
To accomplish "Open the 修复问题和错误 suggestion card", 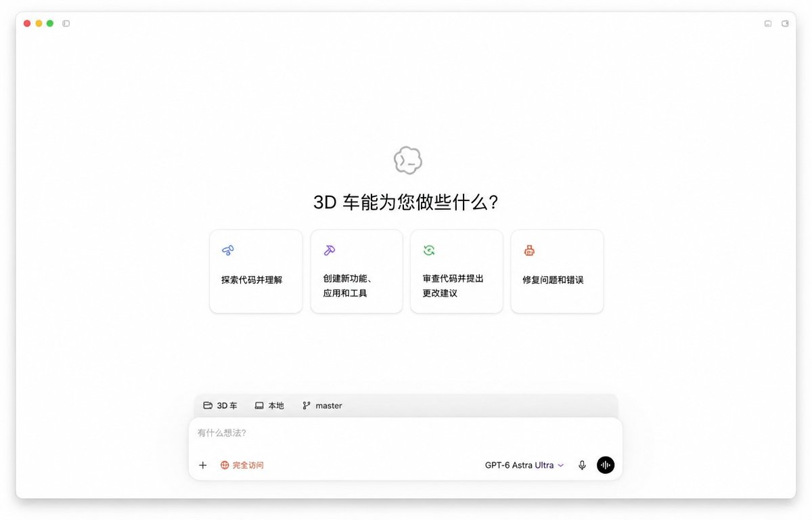I will (557, 272).
